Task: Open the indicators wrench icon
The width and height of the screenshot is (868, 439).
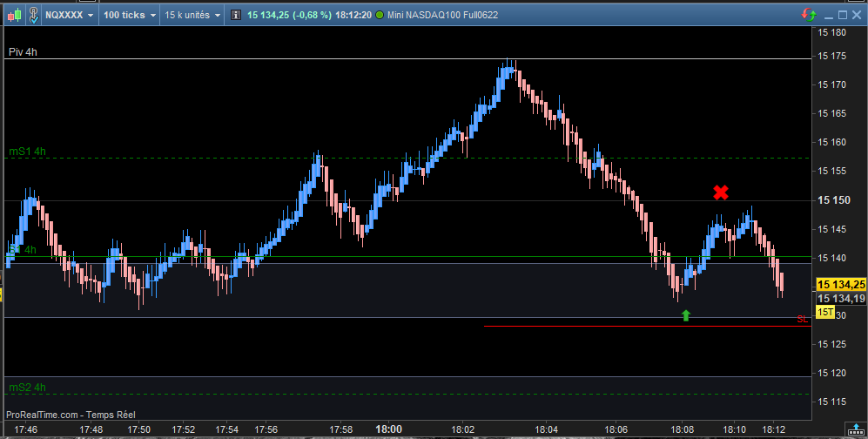Action: point(33,15)
